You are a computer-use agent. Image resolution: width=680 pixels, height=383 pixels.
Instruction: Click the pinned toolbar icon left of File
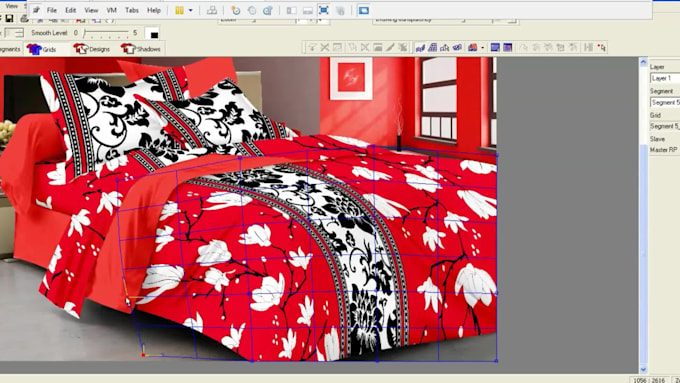click(37, 10)
